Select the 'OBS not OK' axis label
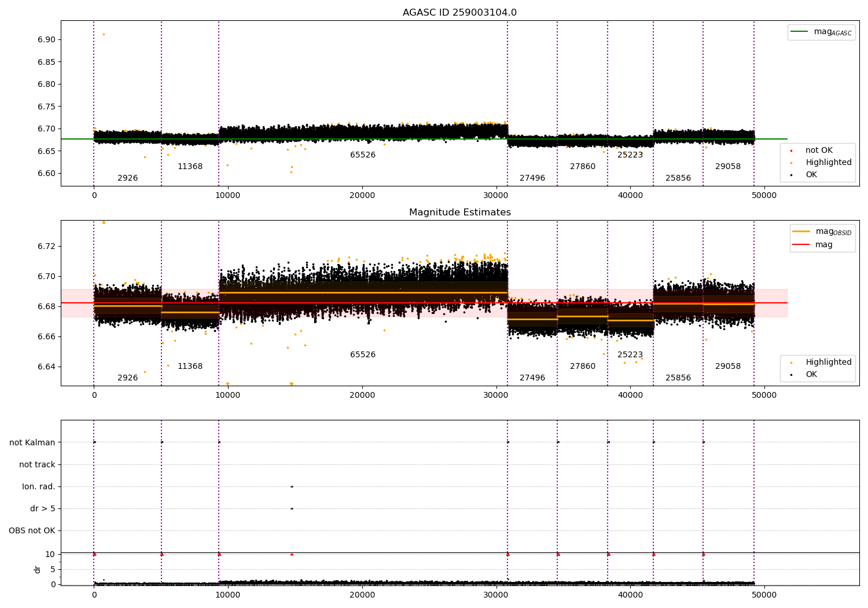Viewport: 868px width, 608px height. 32,530
